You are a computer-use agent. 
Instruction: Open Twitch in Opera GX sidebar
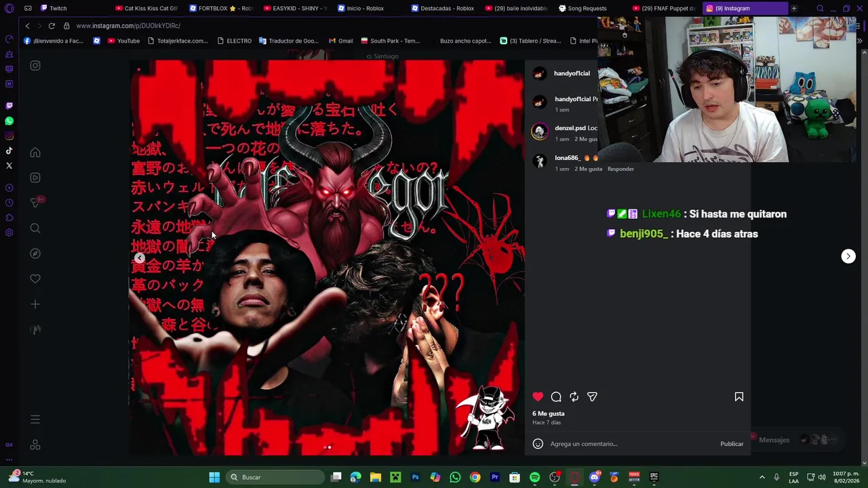coord(9,106)
